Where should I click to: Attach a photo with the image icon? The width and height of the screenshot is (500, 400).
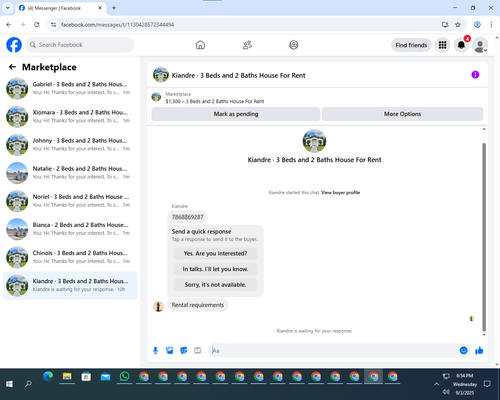pos(170,350)
